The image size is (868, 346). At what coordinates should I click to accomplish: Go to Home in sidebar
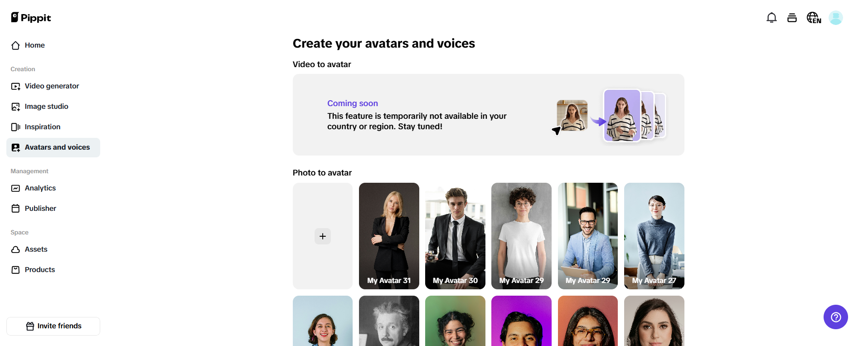34,45
